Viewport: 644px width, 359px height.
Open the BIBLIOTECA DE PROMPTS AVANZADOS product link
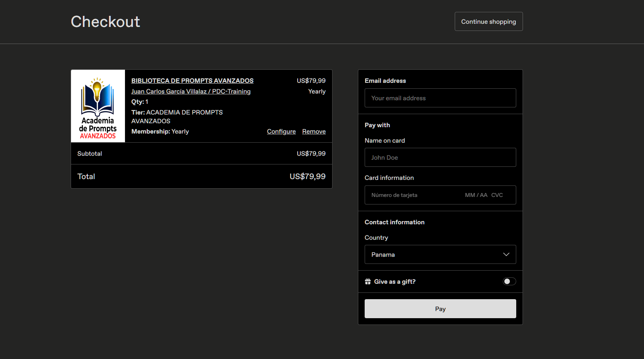tap(192, 81)
